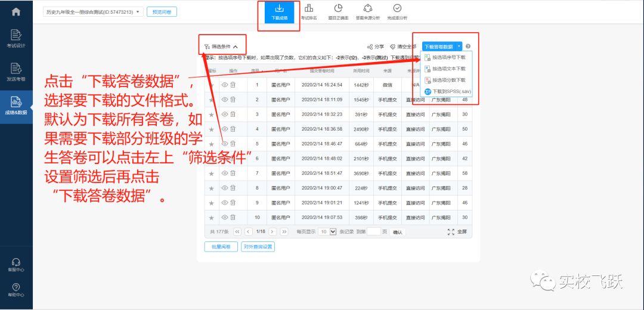This screenshot has height=310, width=644.
Task: Delete row 8 with trash icon
Action: coord(233,188)
